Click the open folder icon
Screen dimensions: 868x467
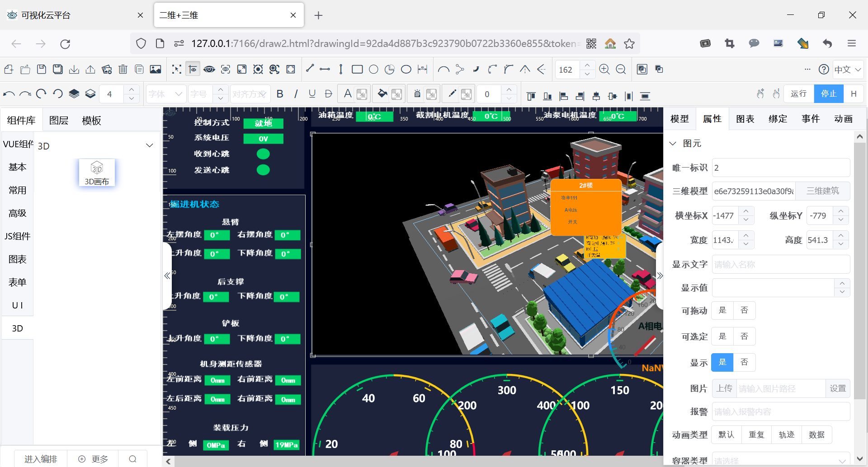(x=25, y=69)
